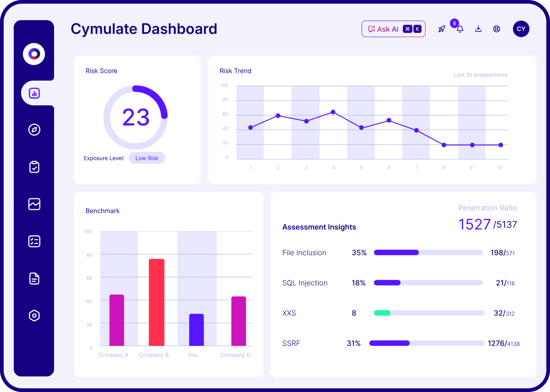Click the Ask AI button

(x=394, y=29)
